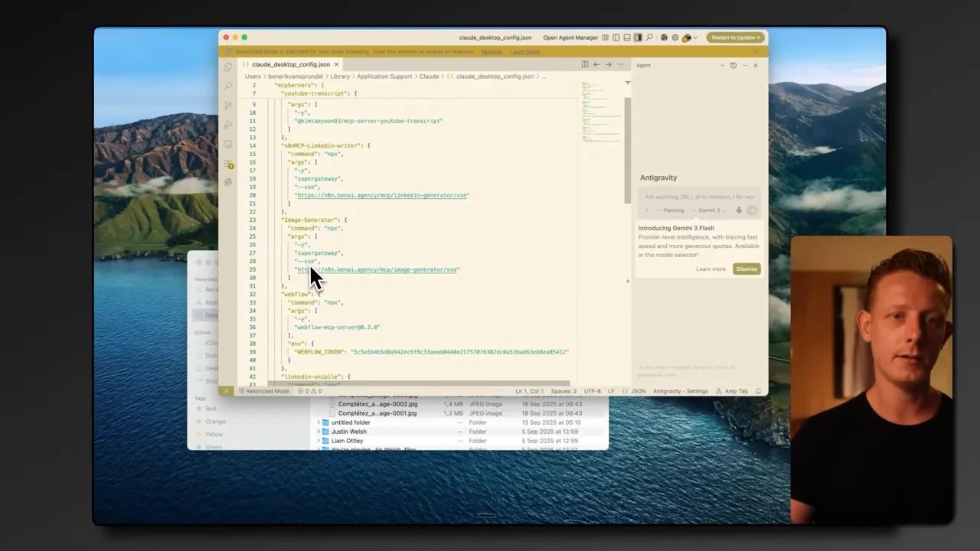The height and width of the screenshot is (551, 980).
Task: Toggle the primary side bar visibility
Action: 616,37
